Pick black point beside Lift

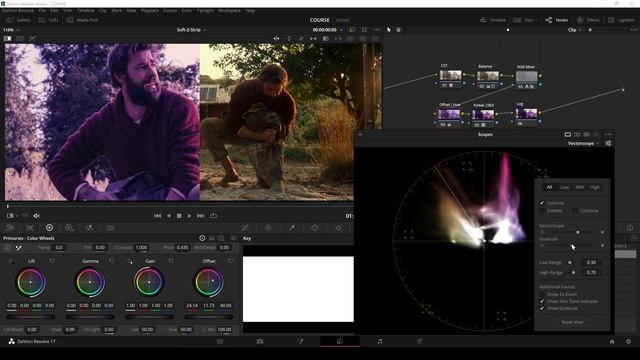click(x=11, y=261)
